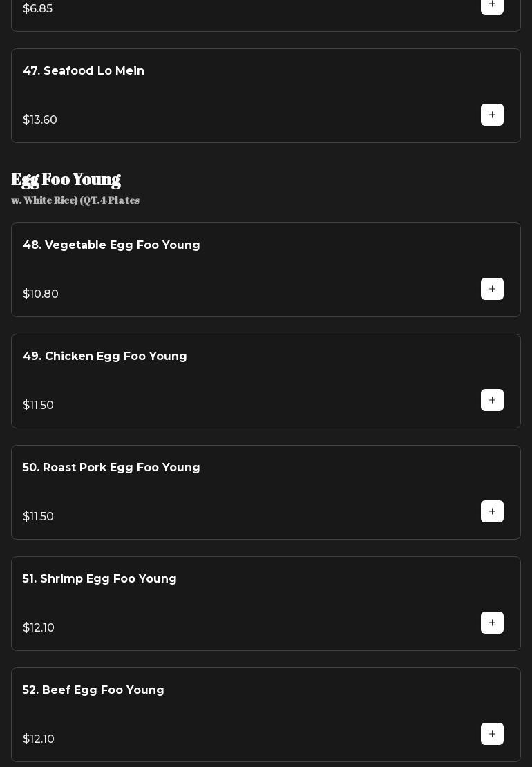The height and width of the screenshot is (767, 532).
Task: Click the $11.50 price under Chicken Egg Foo Young
Action: (39, 406)
